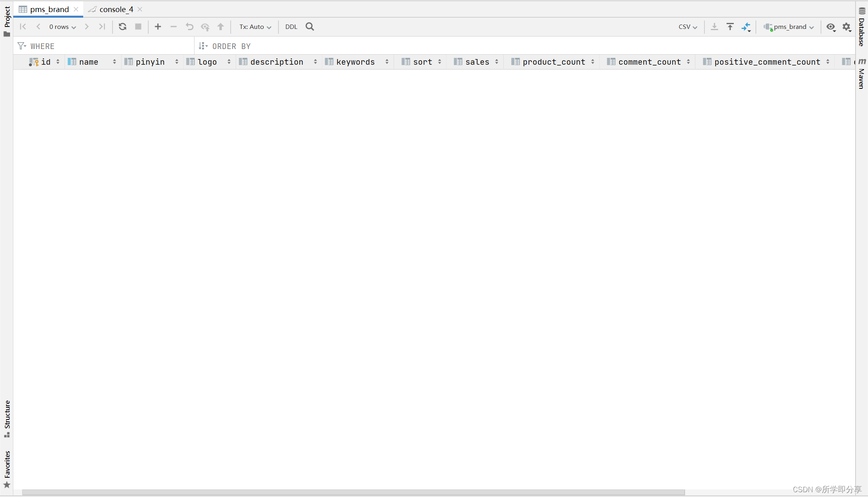Delete the selected row
Viewport: 868px width, 497px height.
pos(173,27)
